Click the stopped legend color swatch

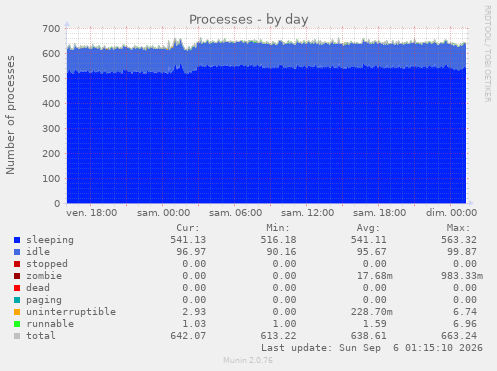tap(17, 264)
